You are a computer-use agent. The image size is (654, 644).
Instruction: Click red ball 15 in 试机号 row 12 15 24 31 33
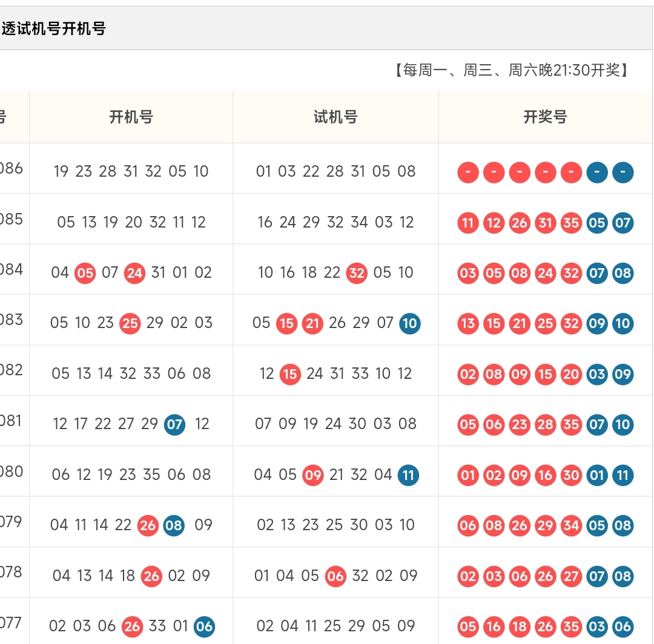tap(290, 374)
